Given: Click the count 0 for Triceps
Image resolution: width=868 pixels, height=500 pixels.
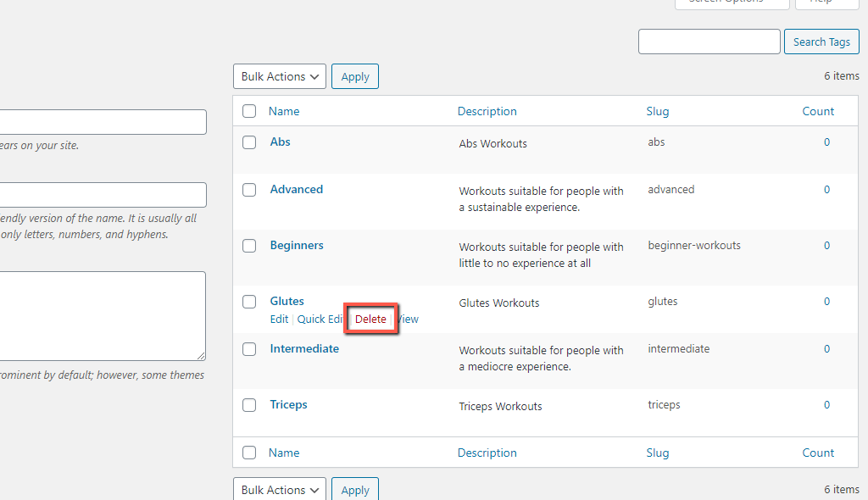Looking at the screenshot, I should pos(827,405).
